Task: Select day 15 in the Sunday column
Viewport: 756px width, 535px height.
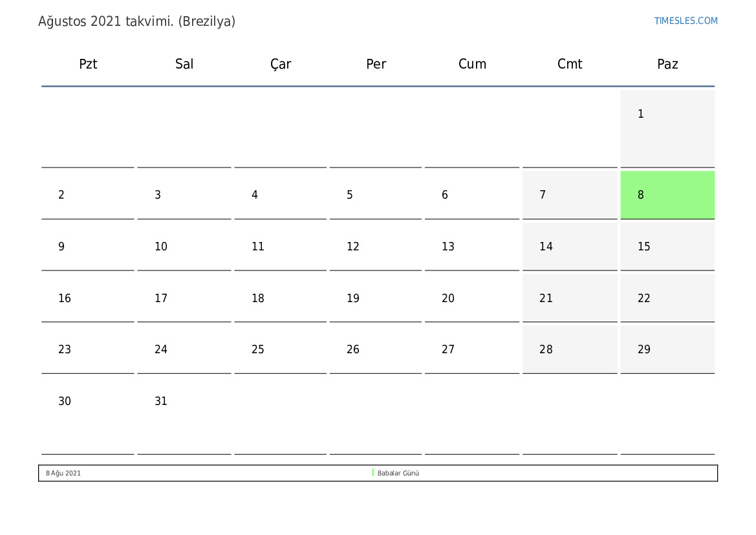Action: point(667,246)
